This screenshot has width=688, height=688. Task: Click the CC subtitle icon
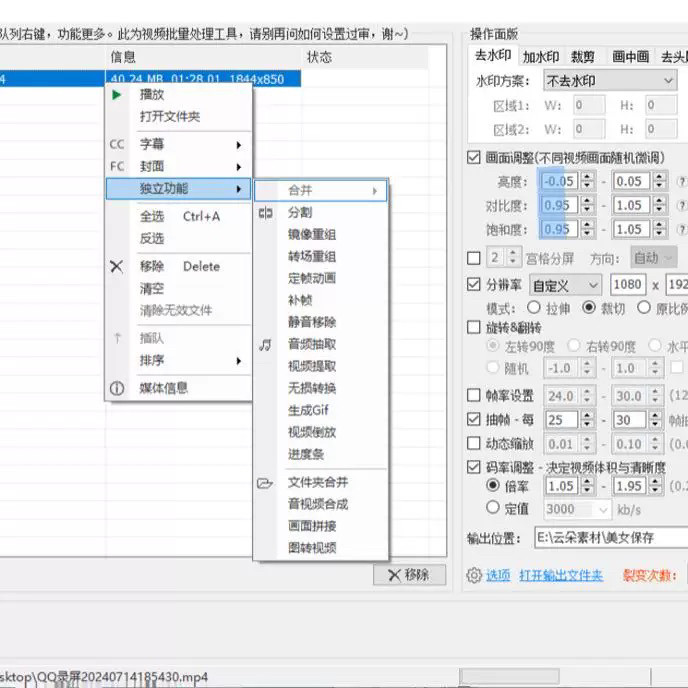coord(117,144)
